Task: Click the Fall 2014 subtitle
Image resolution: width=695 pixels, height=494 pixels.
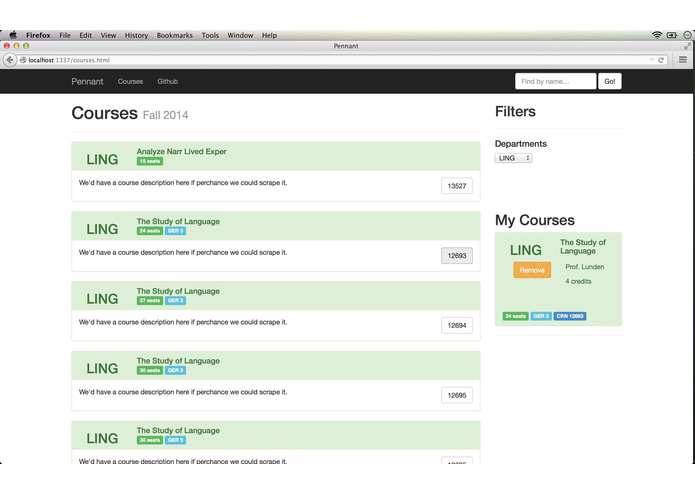Action: [x=165, y=115]
